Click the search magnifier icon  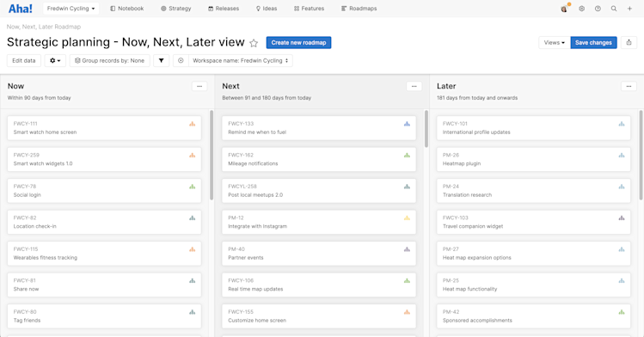[614, 9]
